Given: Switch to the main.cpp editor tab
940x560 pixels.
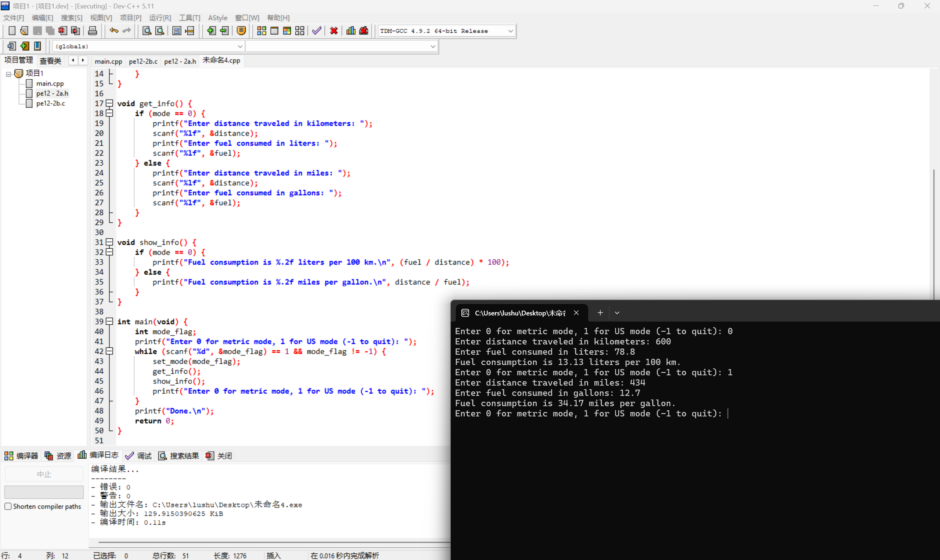Looking at the screenshot, I should (108, 61).
